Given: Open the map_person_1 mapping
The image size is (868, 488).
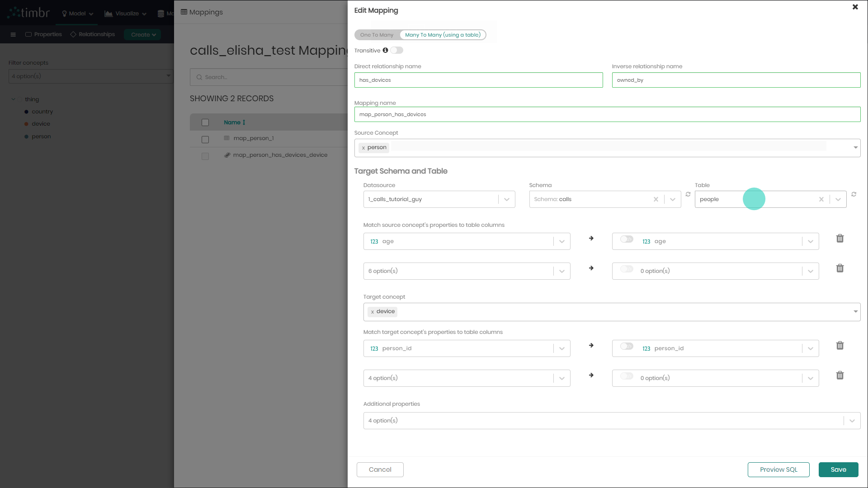Looking at the screenshot, I should [x=253, y=138].
